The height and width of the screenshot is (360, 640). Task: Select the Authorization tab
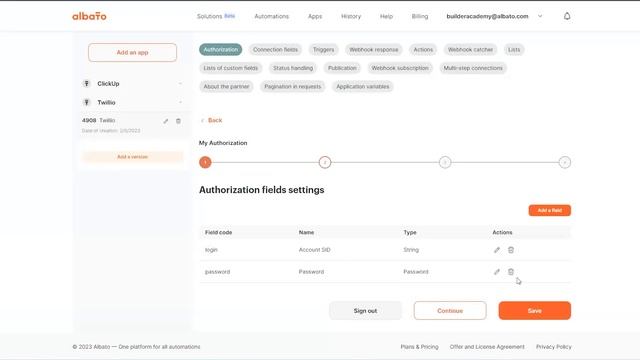pyautogui.click(x=220, y=50)
